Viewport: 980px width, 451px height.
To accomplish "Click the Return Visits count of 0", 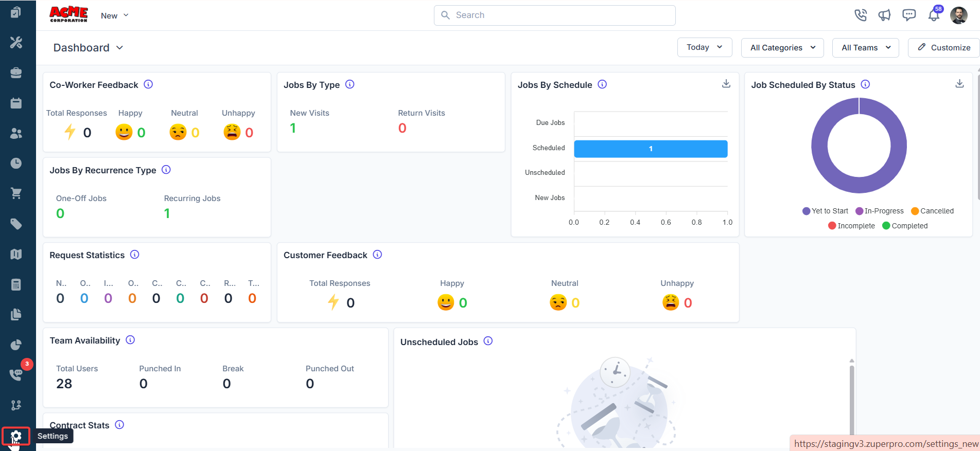I will point(402,128).
